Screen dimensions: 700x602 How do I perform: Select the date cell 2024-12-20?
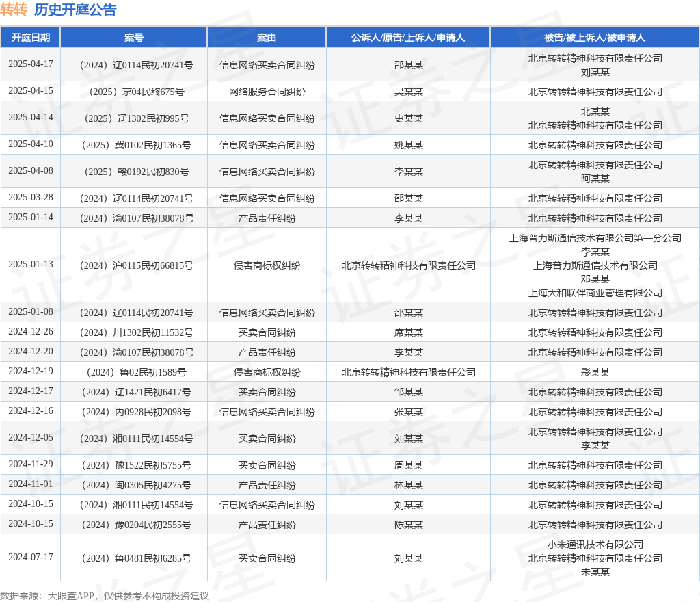tap(31, 351)
